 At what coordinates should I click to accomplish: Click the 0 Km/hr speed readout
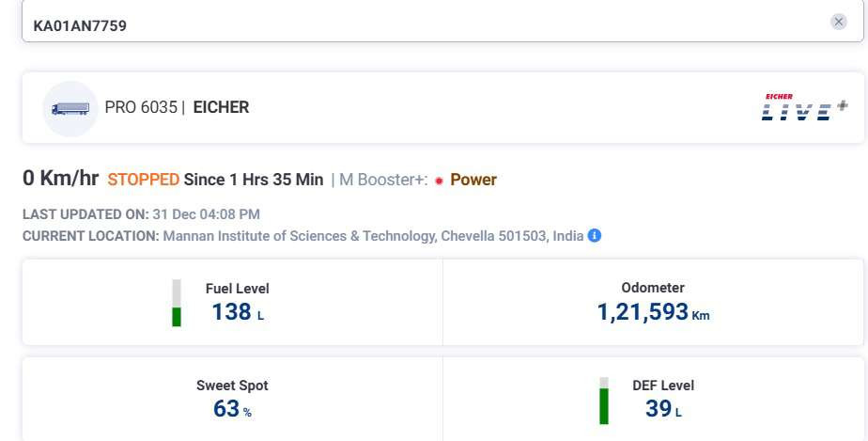60,179
